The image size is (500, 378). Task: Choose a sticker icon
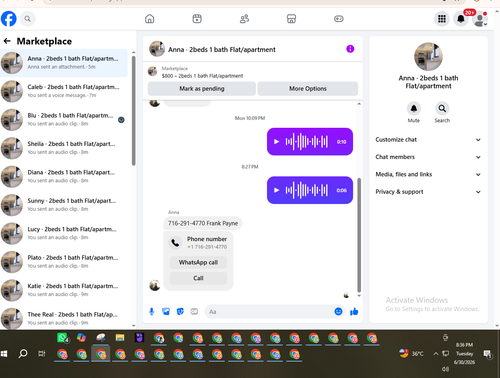tap(180, 312)
